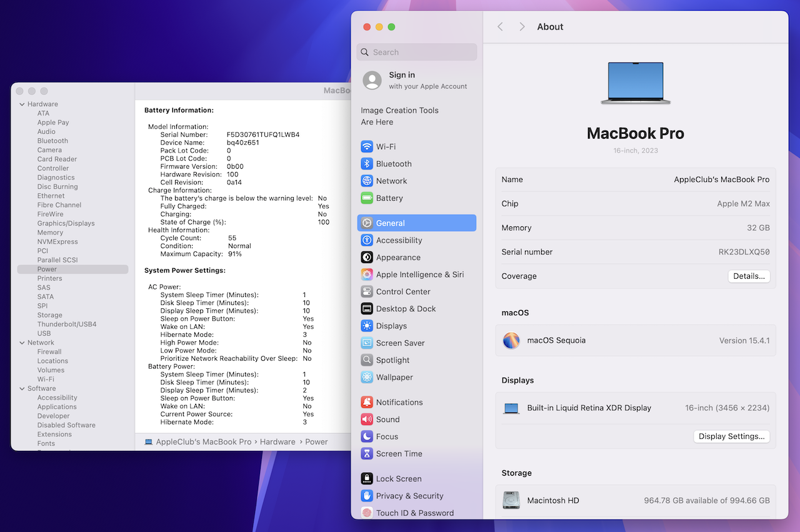Viewport: 800px width, 532px height.
Task: Click the Focus moon icon
Action: pos(367,437)
